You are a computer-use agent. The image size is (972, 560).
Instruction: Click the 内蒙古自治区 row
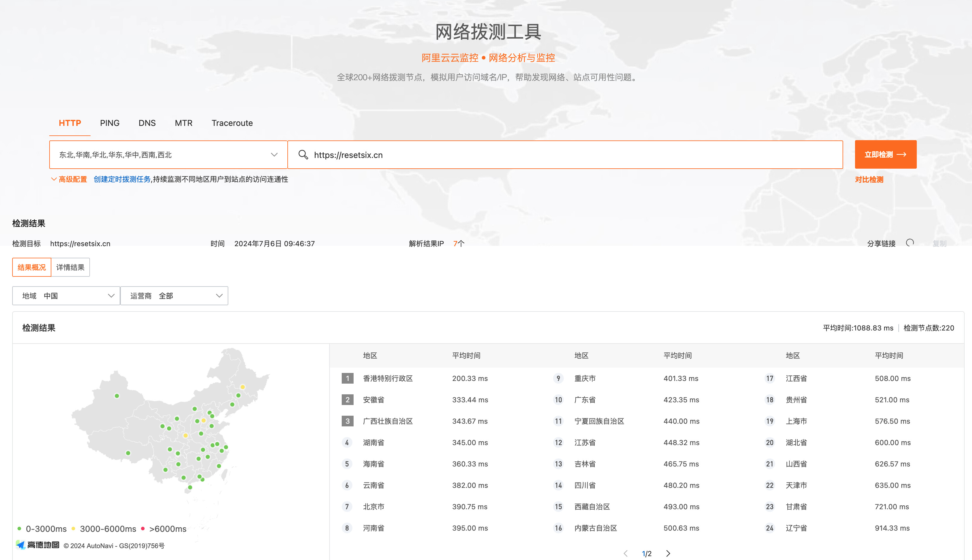[647, 528]
